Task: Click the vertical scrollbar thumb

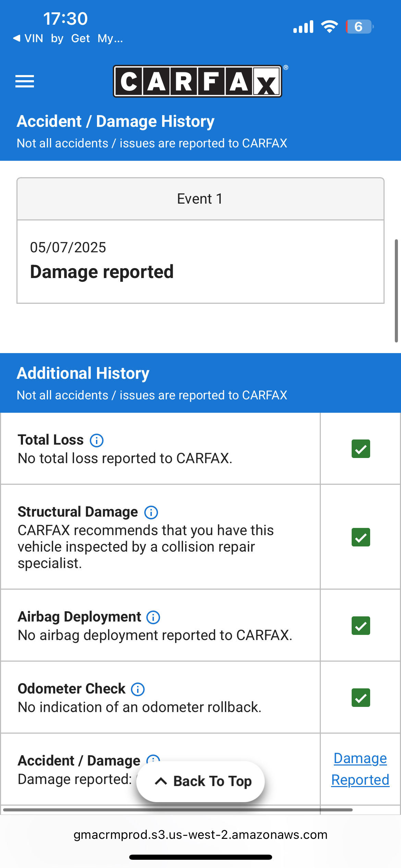Action: click(396, 291)
